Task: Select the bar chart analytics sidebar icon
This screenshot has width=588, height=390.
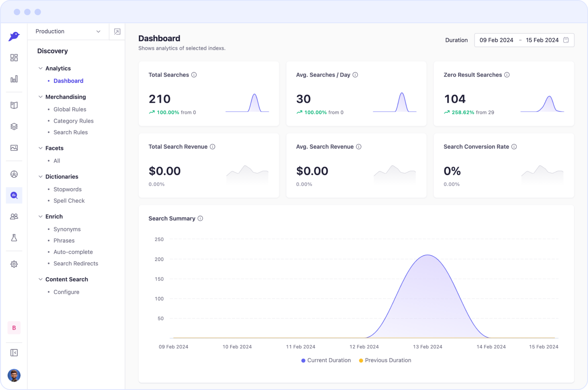Action: pos(14,79)
